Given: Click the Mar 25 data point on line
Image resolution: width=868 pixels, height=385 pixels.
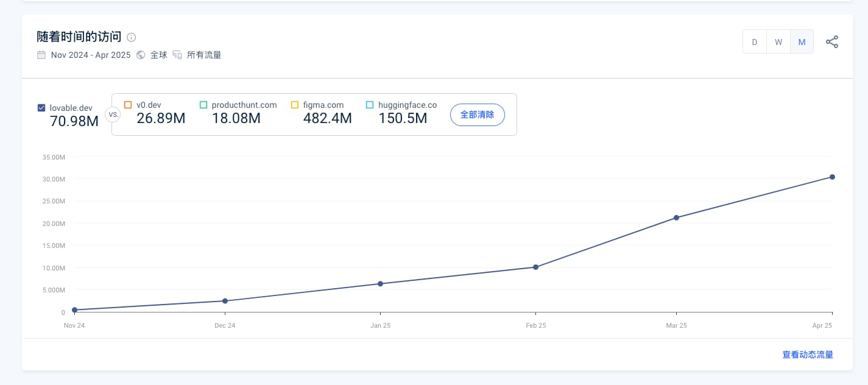Looking at the screenshot, I should click(676, 217).
